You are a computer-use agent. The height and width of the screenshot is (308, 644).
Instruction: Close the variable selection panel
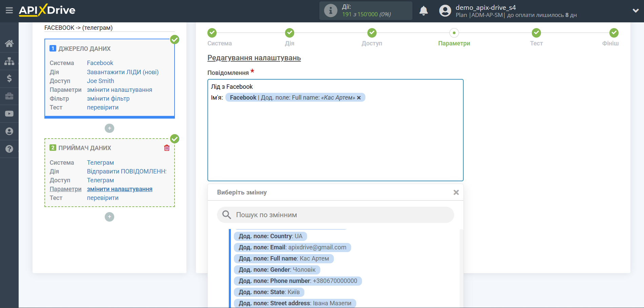coord(456,192)
